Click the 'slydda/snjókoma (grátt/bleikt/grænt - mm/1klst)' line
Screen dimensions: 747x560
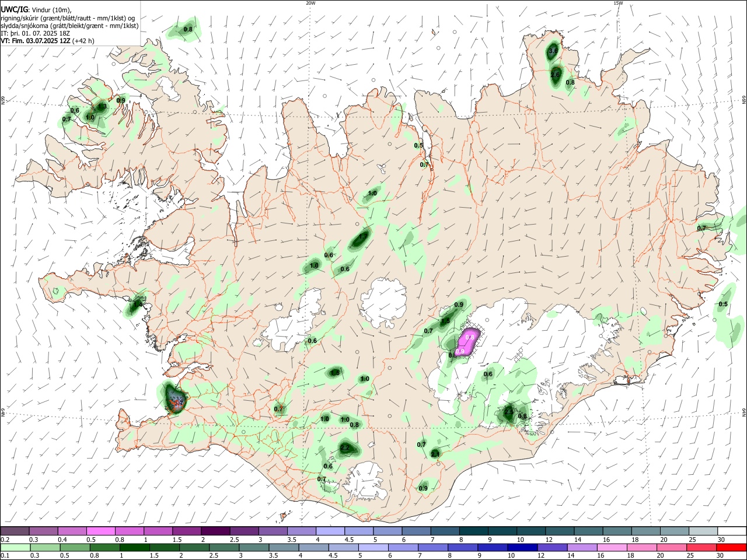[69, 26]
